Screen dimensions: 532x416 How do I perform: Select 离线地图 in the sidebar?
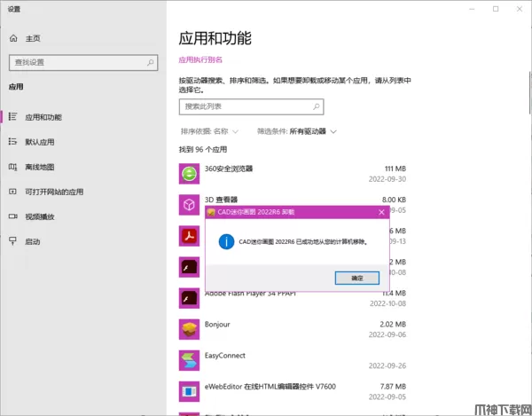pos(40,167)
